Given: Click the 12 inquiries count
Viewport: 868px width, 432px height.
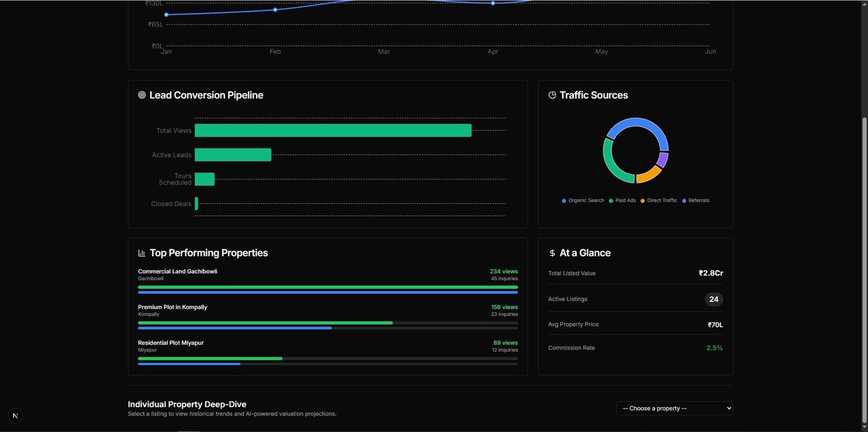Looking at the screenshot, I should [x=505, y=350].
